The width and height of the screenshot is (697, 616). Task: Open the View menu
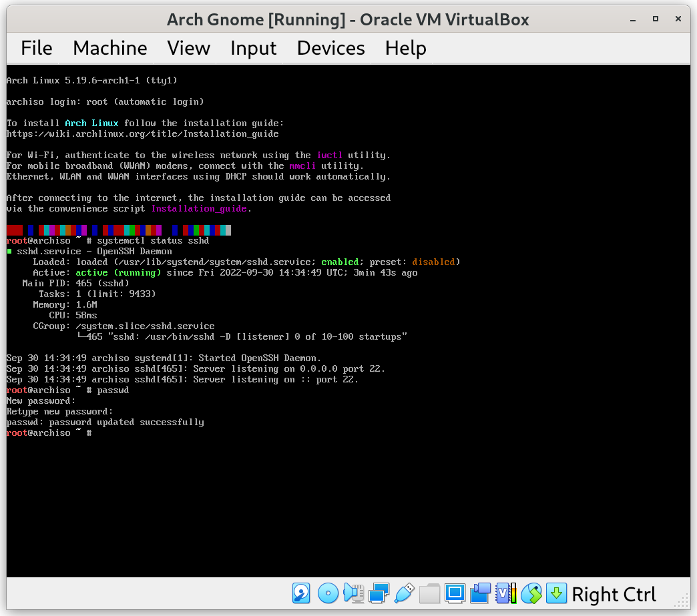[x=188, y=48]
